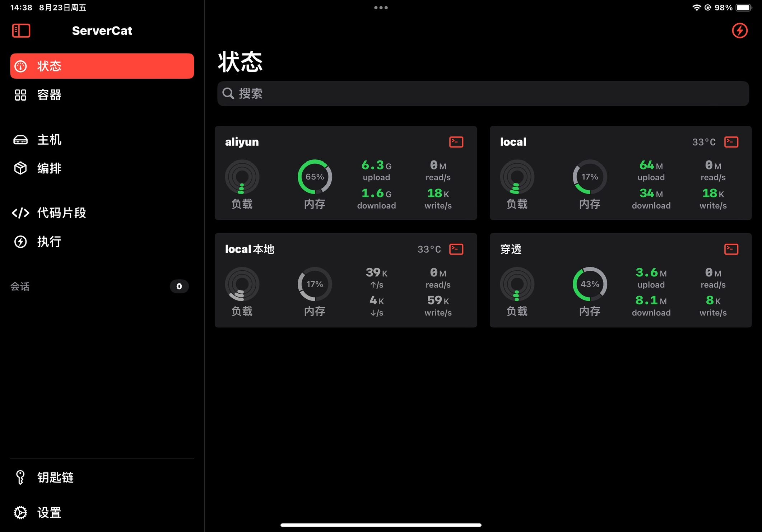Open the 容器 containers section

(49, 95)
